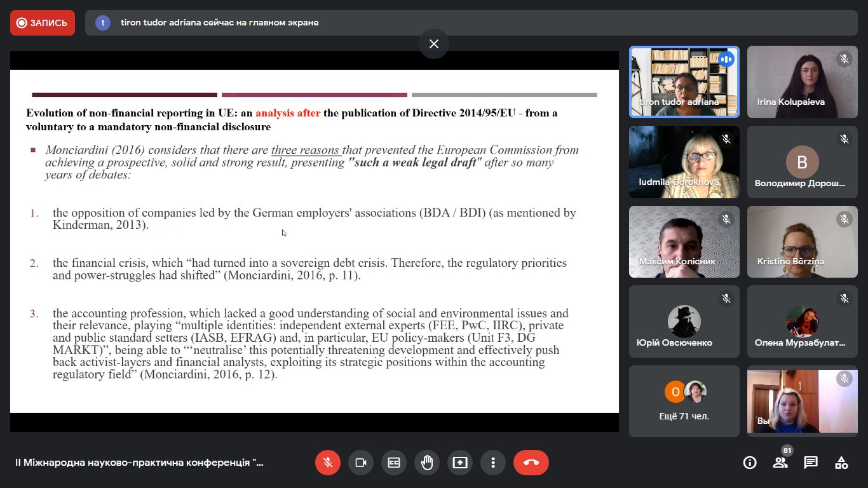Select Kristine Bērzina's video tile

(802, 241)
